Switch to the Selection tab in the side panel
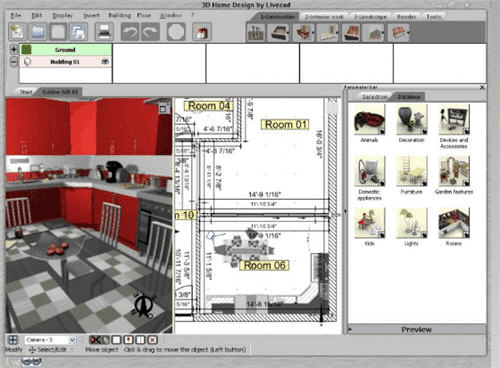 375,97
